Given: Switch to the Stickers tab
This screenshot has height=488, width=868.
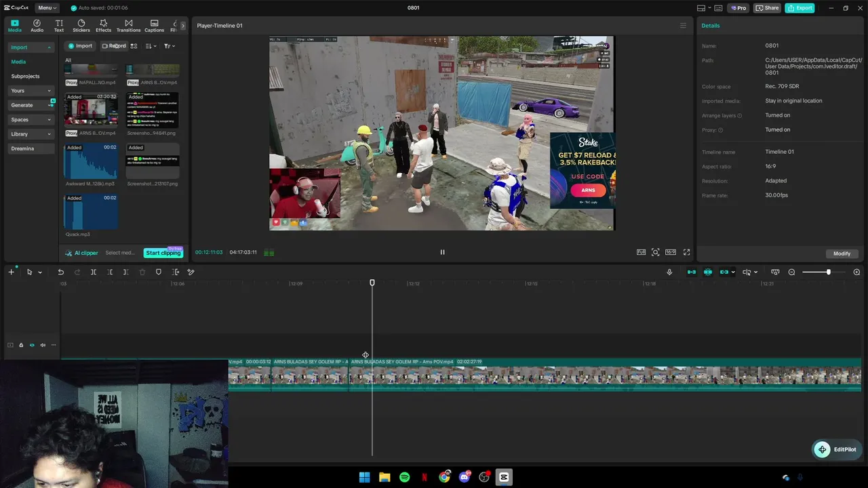Looking at the screenshot, I should [x=81, y=26].
